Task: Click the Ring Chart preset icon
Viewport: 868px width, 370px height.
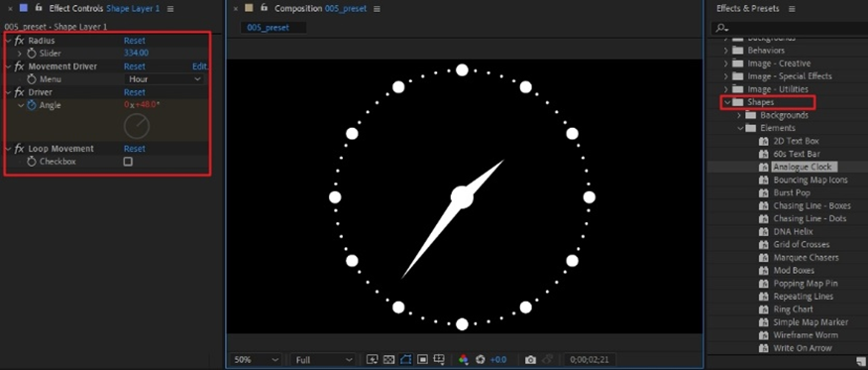Action: click(763, 309)
